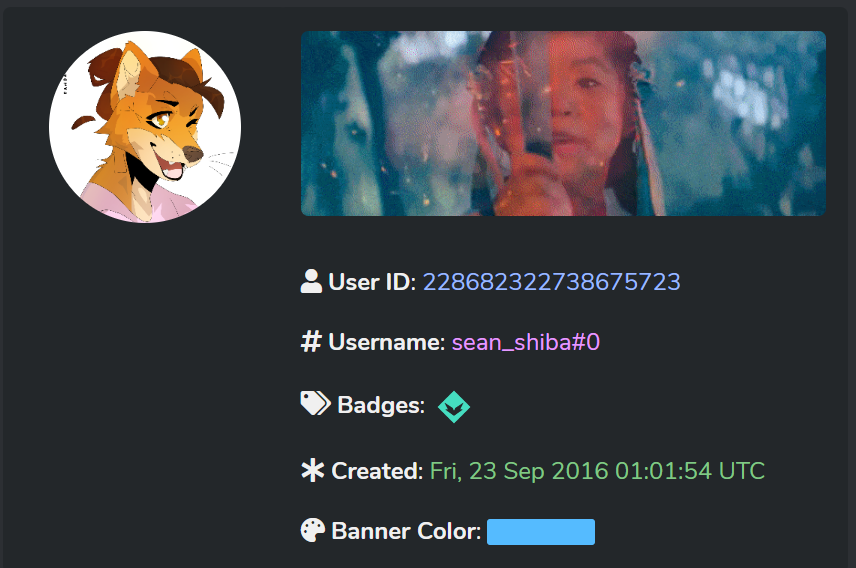
Task: Click the Username label
Action: (x=387, y=342)
